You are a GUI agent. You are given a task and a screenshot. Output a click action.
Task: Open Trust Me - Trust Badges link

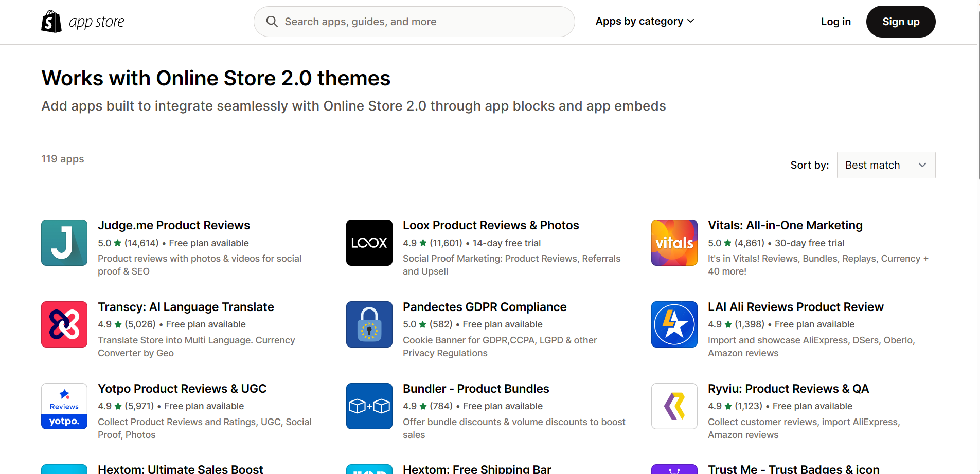click(794, 469)
